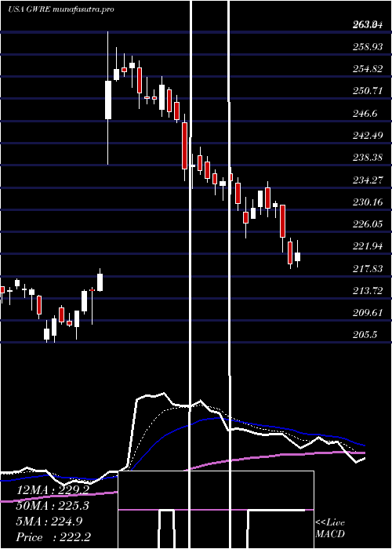392x549 pixels.
Task: Click the 238.38 price axis label
Action: (x=367, y=158)
